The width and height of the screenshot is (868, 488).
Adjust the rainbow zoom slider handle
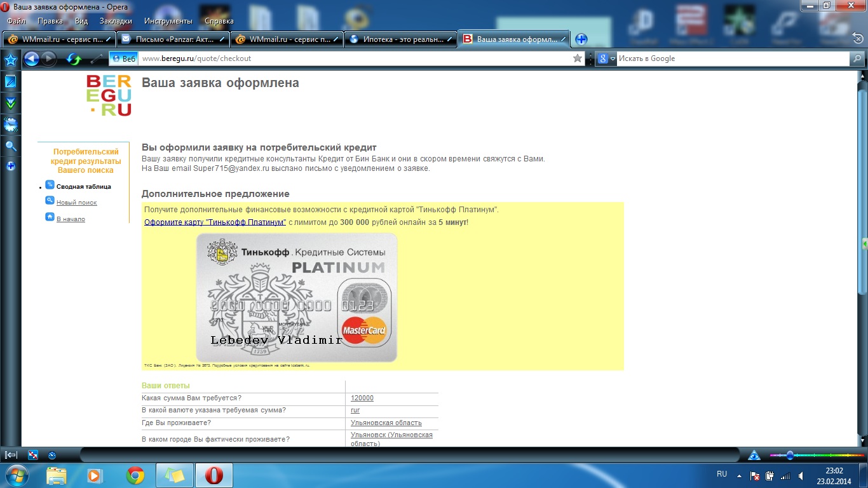pos(790,455)
